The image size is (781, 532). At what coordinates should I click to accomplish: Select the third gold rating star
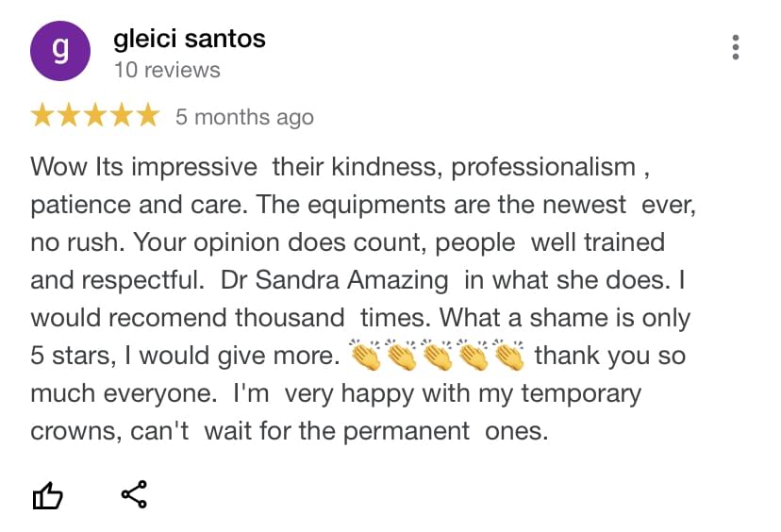tap(95, 116)
